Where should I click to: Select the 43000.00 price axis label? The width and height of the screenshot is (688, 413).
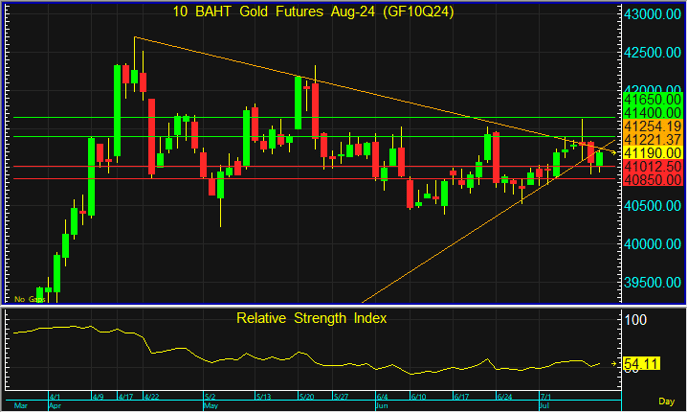[653, 16]
